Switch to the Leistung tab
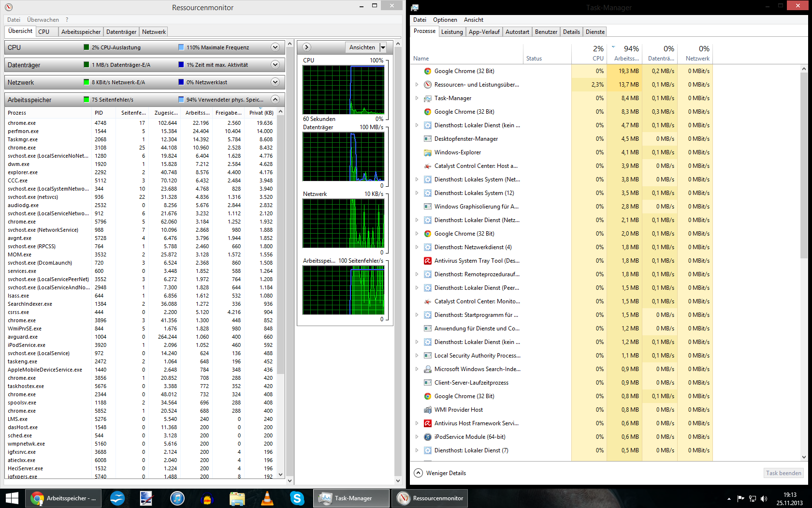Image resolution: width=812 pixels, height=508 pixels. click(452, 32)
